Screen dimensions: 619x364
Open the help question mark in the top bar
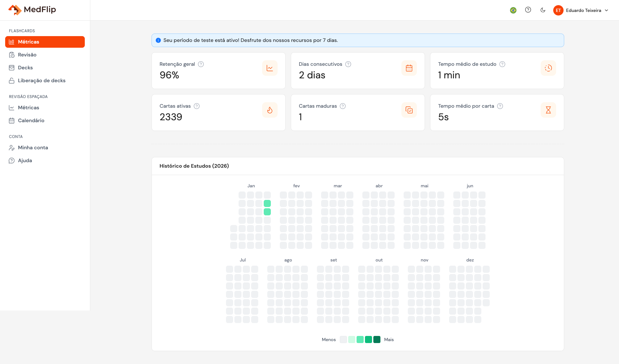pyautogui.click(x=528, y=10)
